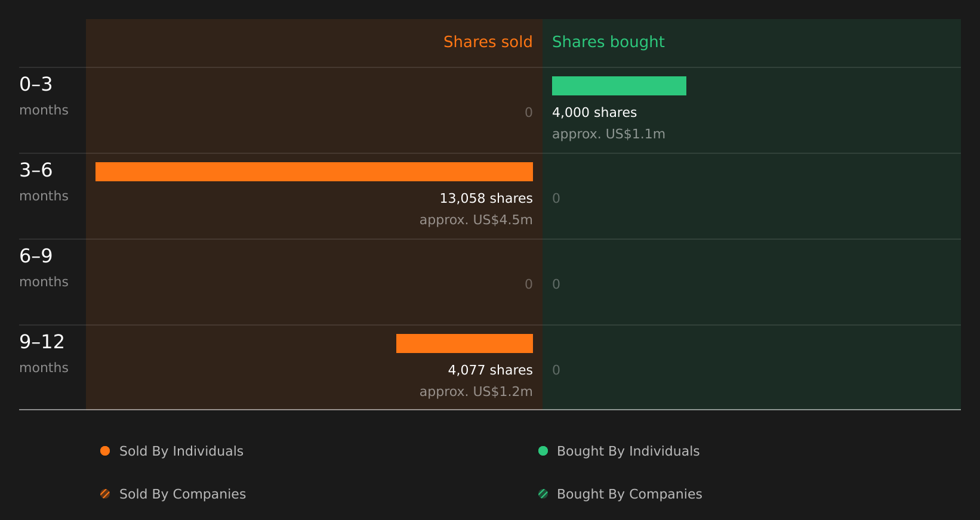
Task: Click the bought 0 in 9–12 months row
Action: point(556,370)
